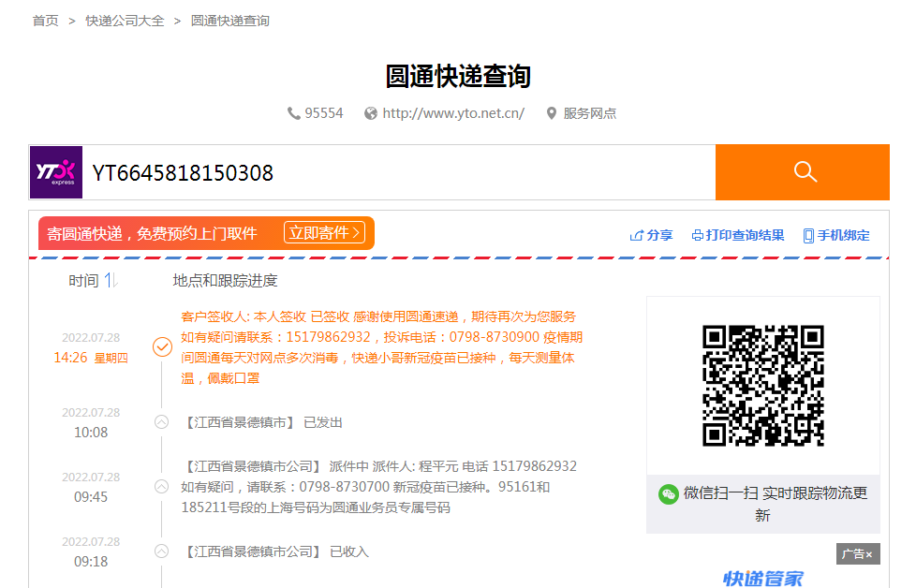The width and height of the screenshot is (916, 588).
Task: Click the timeline marker at 09:45
Action: click(x=162, y=486)
